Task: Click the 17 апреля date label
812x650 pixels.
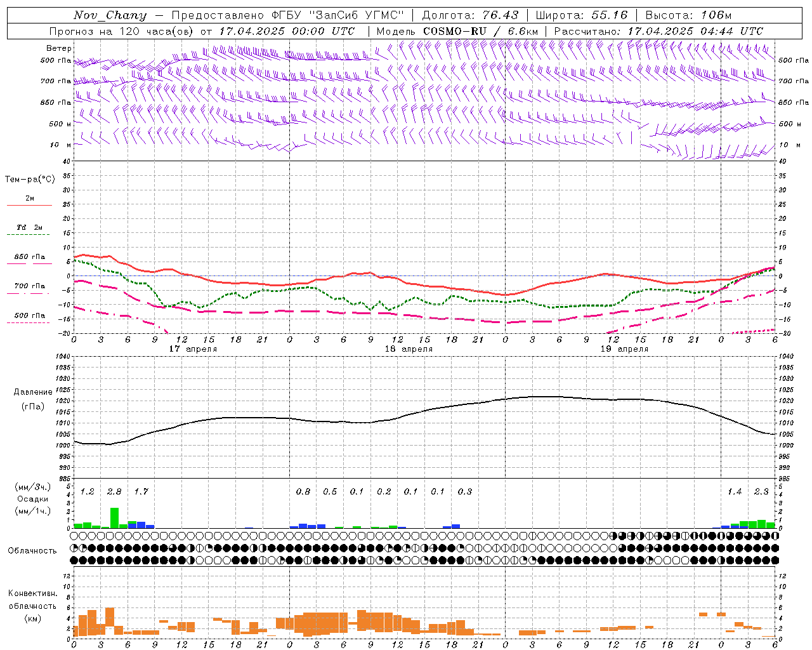Action: pyautogui.click(x=193, y=349)
